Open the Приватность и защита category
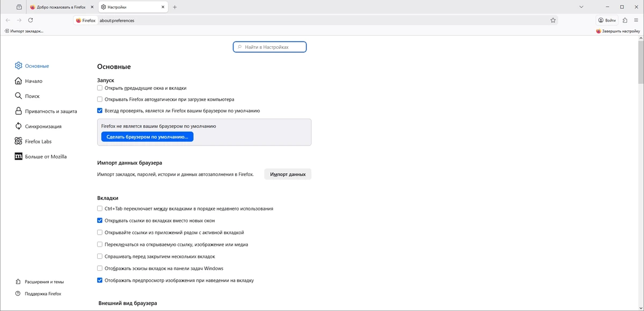The image size is (644, 311). coord(51,111)
